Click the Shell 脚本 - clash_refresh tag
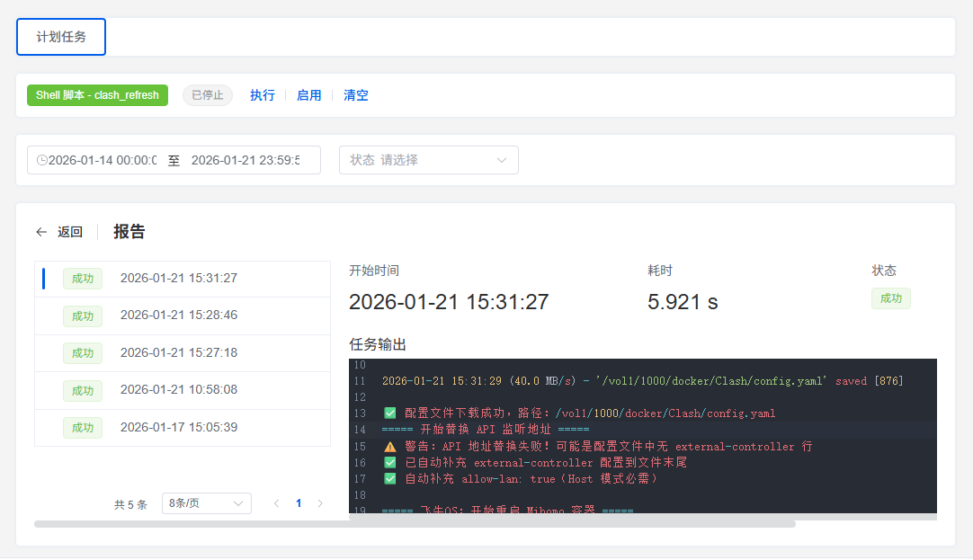This screenshot has height=560, width=973. coord(96,94)
